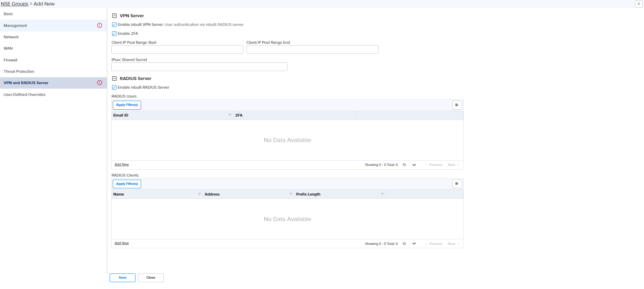Click Add New under RADIUS Users
Screen dimensions: 644x289
122,165
